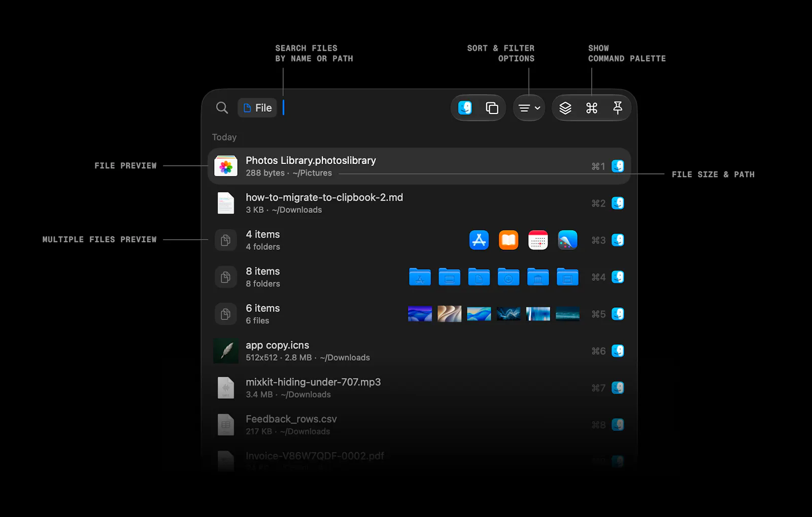Pin the window with pin icon
812x517 pixels.
[x=618, y=108]
